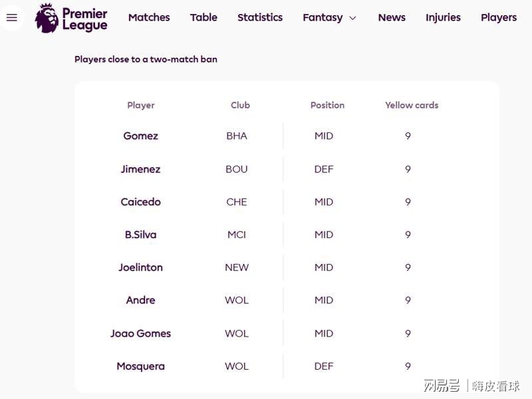Click the Player column header

[141, 105]
